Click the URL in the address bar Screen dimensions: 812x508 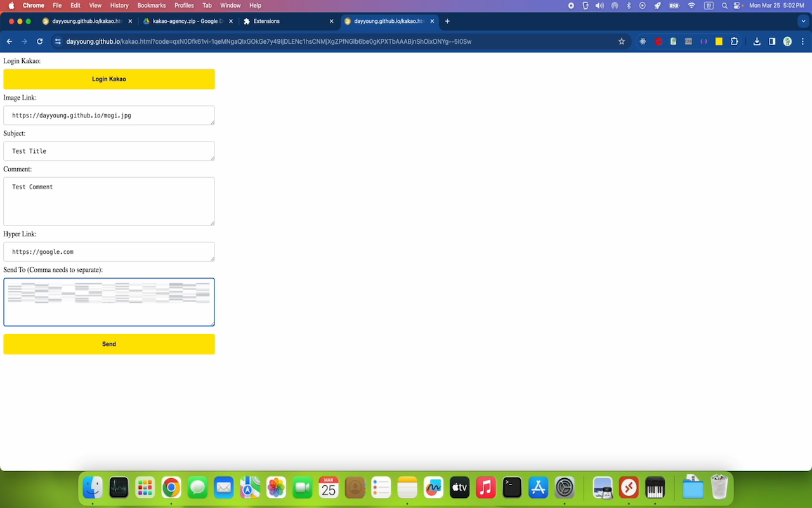tap(269, 41)
